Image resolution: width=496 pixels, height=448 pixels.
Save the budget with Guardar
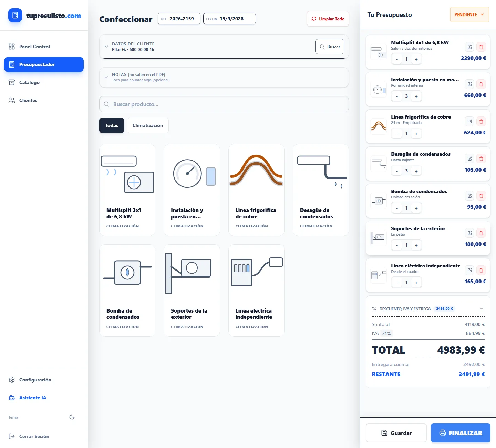pos(396,433)
